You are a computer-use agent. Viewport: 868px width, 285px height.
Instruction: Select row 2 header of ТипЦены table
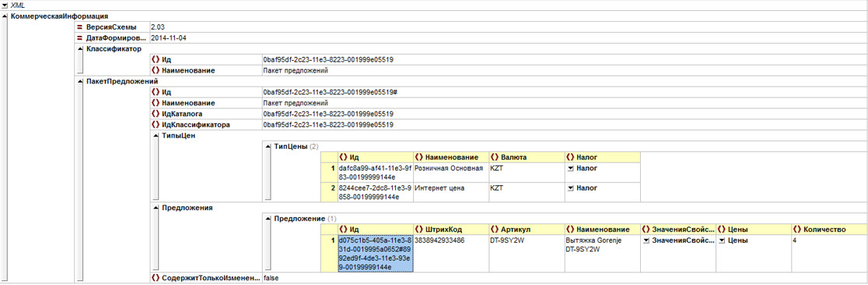(x=329, y=193)
